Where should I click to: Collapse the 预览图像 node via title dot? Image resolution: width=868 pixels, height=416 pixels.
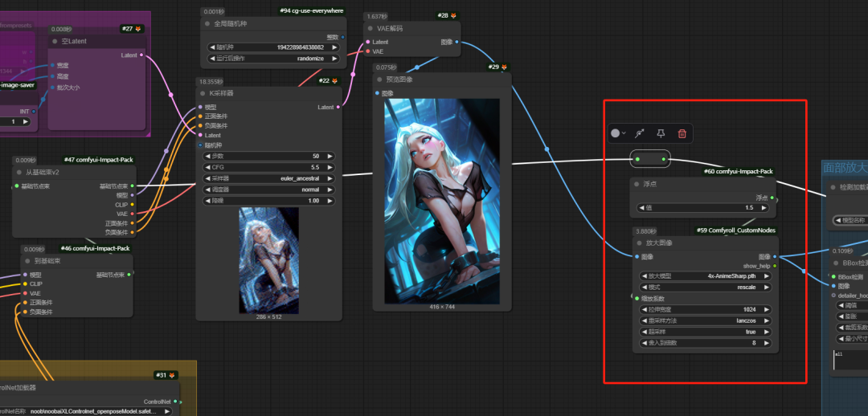point(379,80)
